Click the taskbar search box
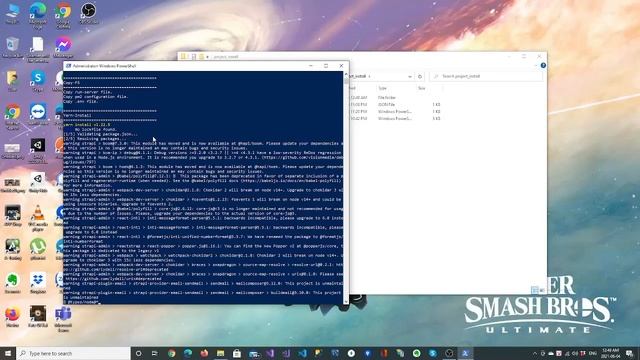640x360 pixels. point(73,353)
